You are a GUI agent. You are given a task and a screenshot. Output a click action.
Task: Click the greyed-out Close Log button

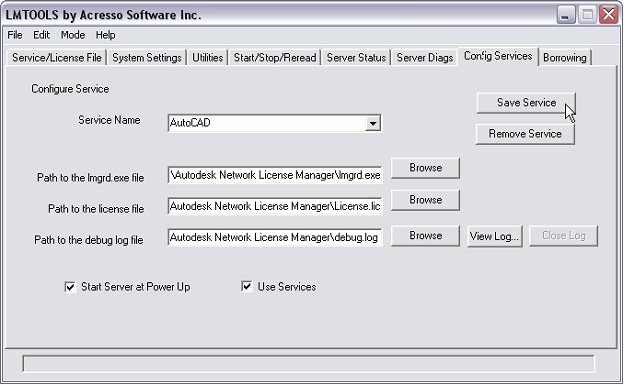tap(564, 236)
